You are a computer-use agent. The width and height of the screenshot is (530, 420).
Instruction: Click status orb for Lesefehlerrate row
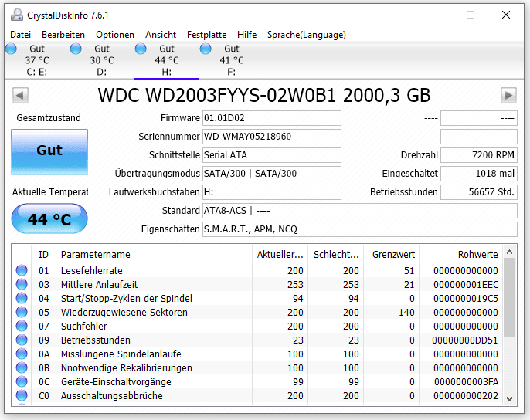(22, 270)
